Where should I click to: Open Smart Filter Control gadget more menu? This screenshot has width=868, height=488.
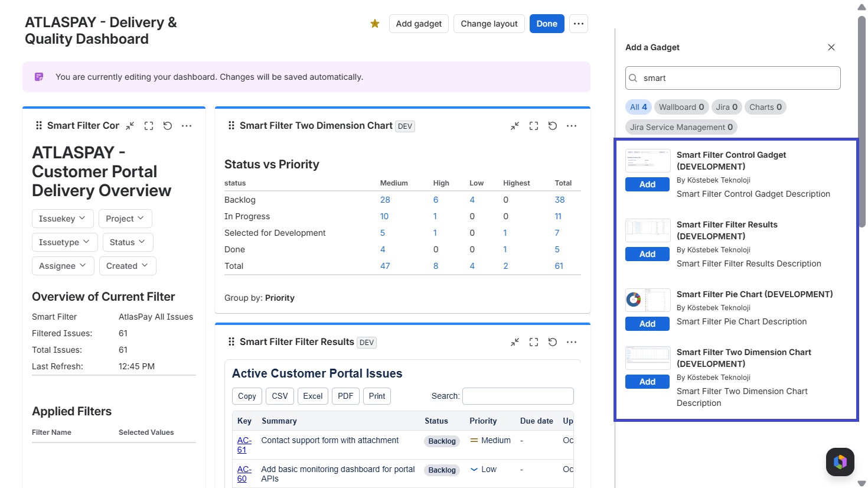[187, 126]
